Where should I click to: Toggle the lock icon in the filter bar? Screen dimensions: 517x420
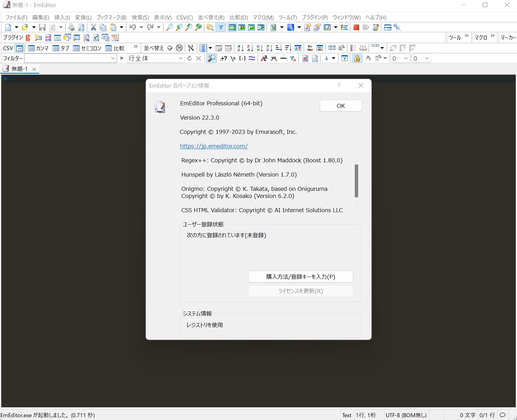tap(357, 59)
